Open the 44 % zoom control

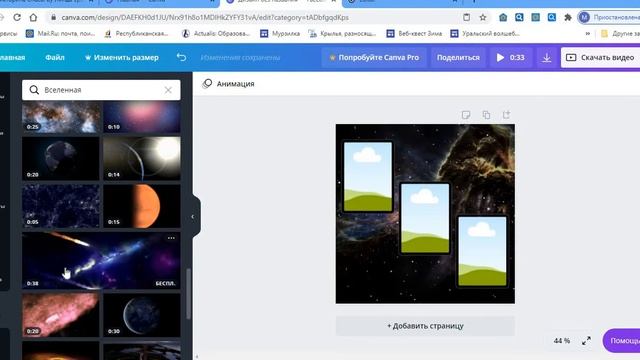pyautogui.click(x=562, y=341)
